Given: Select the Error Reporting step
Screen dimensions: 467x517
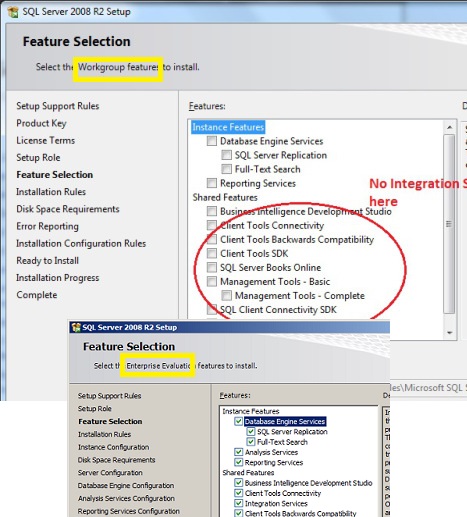Looking at the screenshot, I should (x=47, y=226).
